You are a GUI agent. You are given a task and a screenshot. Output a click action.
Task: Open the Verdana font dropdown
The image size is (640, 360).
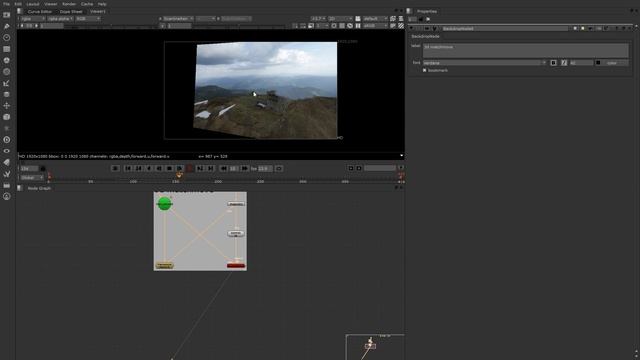point(484,63)
